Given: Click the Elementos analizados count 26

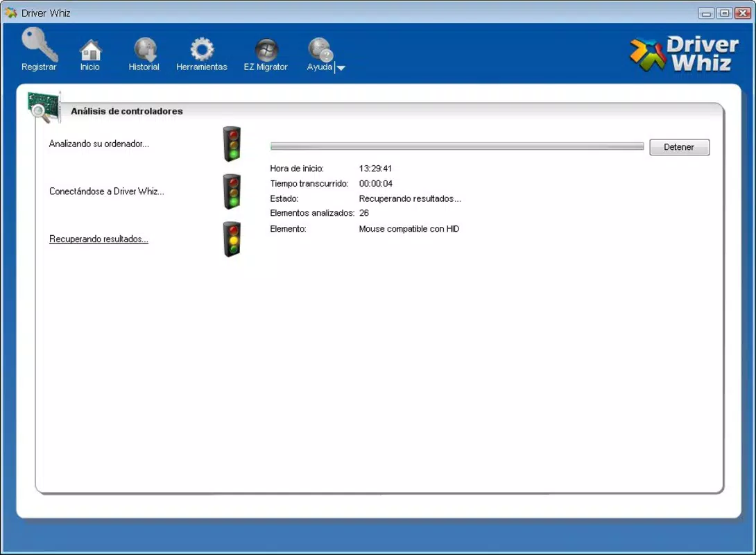Looking at the screenshot, I should (364, 213).
